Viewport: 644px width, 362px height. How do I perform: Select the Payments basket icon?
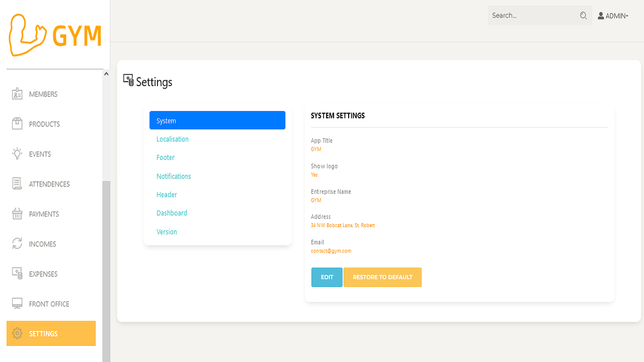(x=17, y=214)
